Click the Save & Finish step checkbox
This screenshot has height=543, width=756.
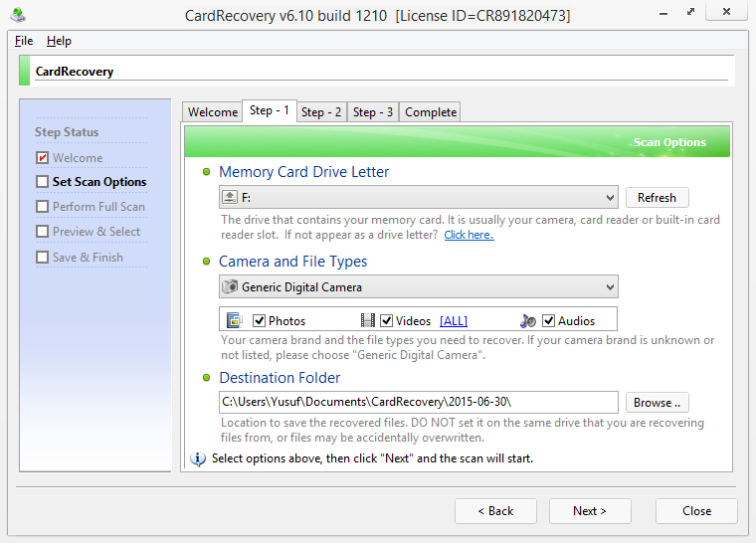[x=43, y=257]
